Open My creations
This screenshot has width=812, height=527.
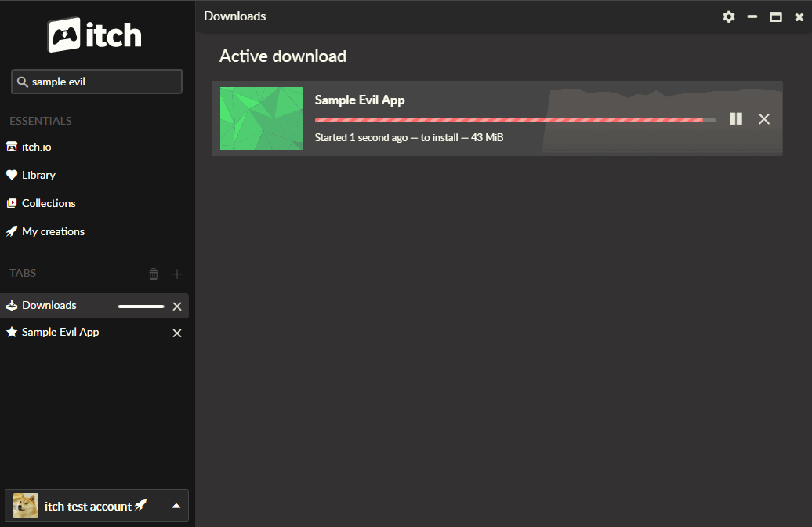tap(53, 231)
